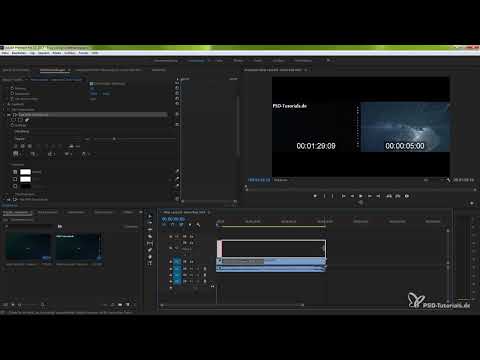Click the Program Monitor current timecode
The width and height of the screenshot is (480, 360).
pyautogui.click(x=259, y=180)
